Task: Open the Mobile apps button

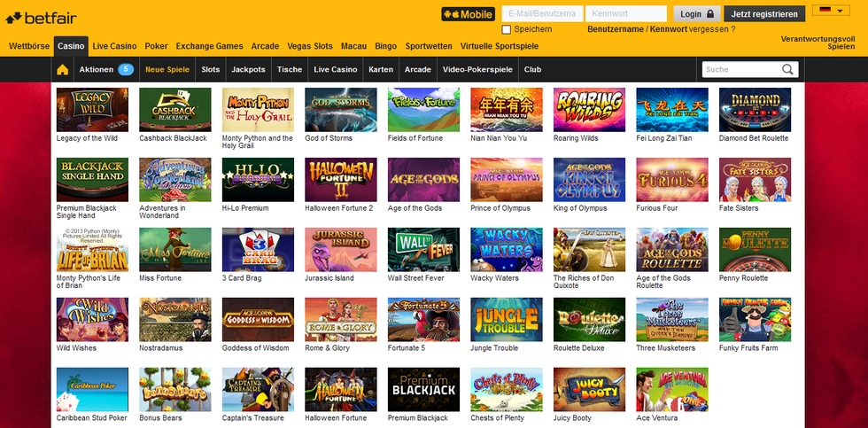Action: (468, 14)
